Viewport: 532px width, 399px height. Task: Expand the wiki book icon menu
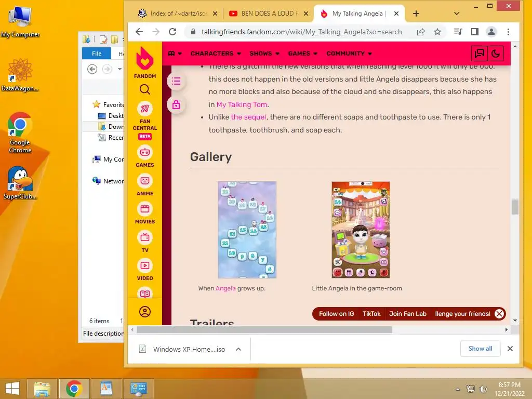click(x=175, y=54)
